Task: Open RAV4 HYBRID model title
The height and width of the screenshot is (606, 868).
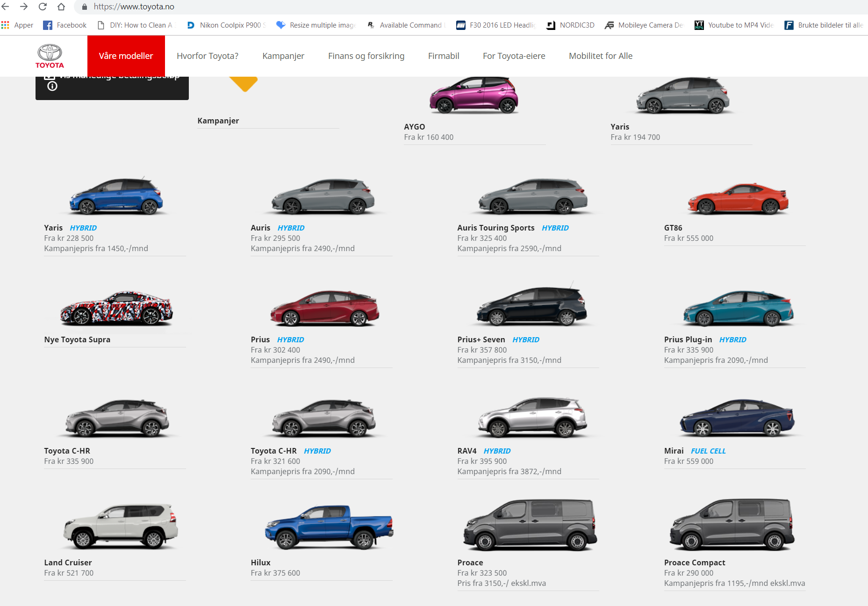Action: [x=484, y=451]
